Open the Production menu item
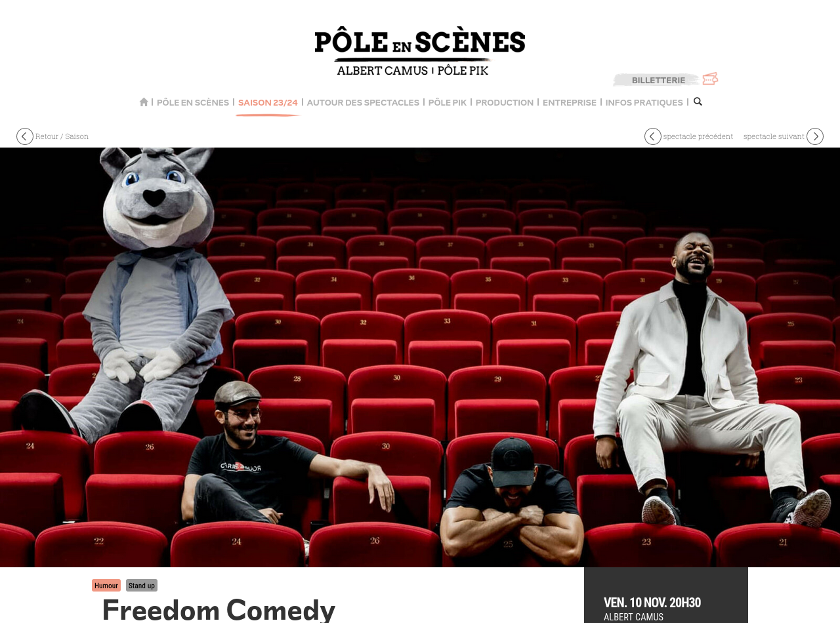The image size is (840, 623). click(x=505, y=102)
